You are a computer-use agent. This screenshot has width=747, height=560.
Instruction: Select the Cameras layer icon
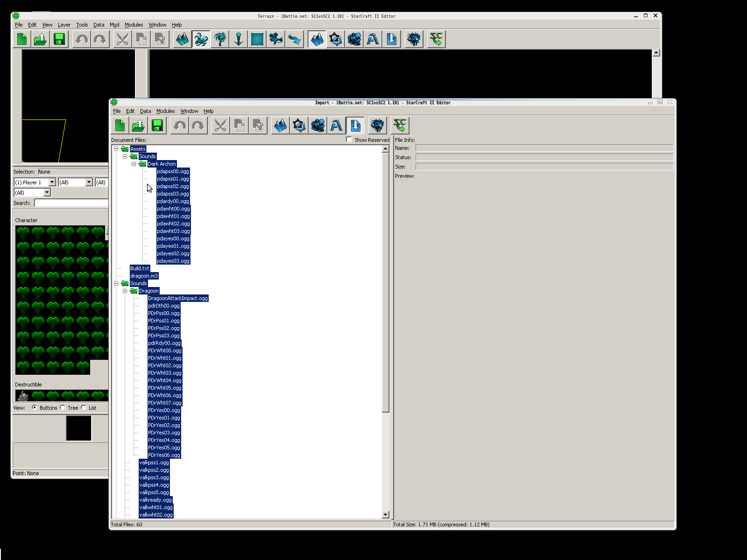276,39
